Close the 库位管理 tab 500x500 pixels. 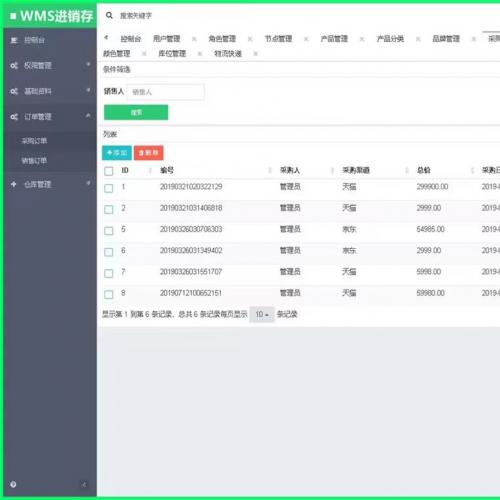[x=200, y=54]
